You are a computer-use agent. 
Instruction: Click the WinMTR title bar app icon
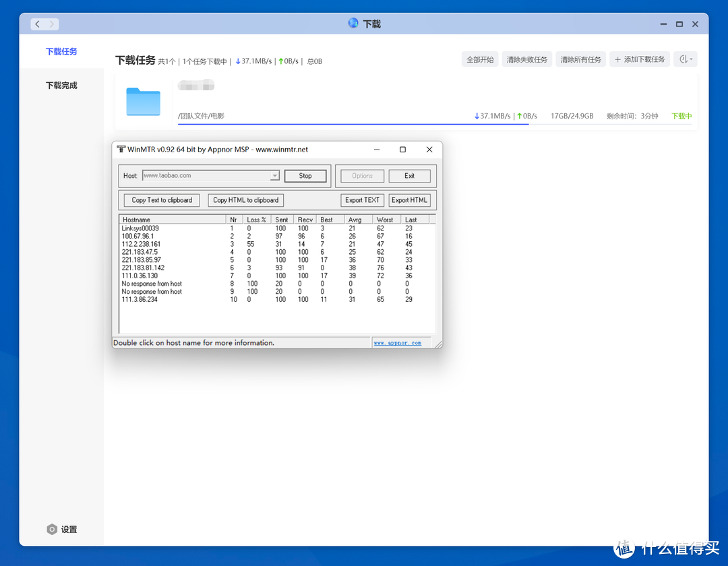point(121,150)
